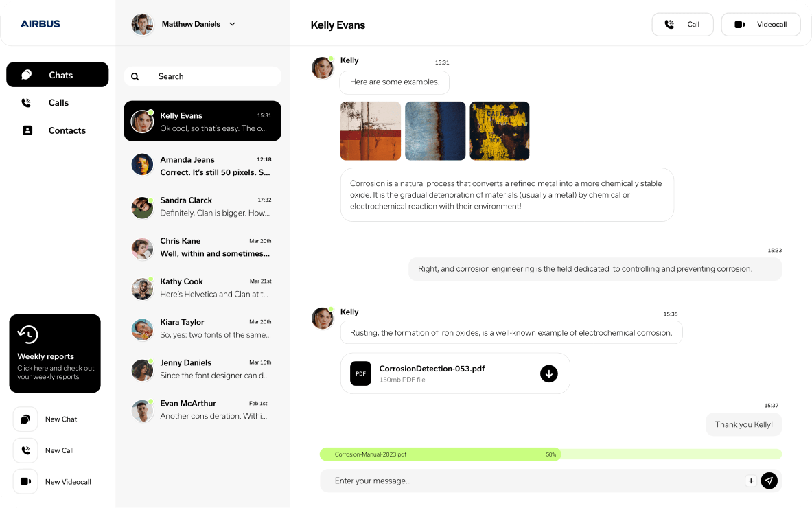Click Chris Kane avatar
The height and width of the screenshot is (508, 812).
coord(142,249)
